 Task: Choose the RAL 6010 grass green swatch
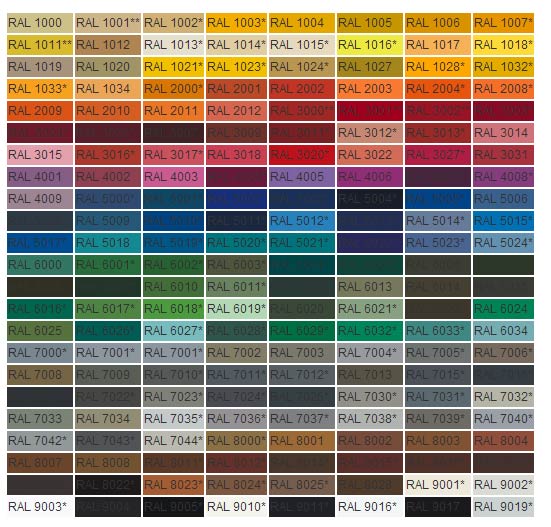click(173, 287)
